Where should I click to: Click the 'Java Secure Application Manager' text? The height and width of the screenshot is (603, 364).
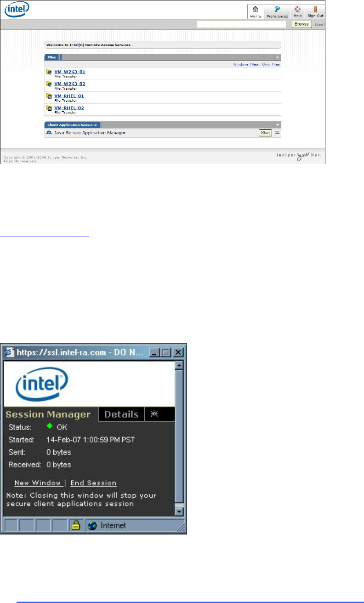click(90, 132)
